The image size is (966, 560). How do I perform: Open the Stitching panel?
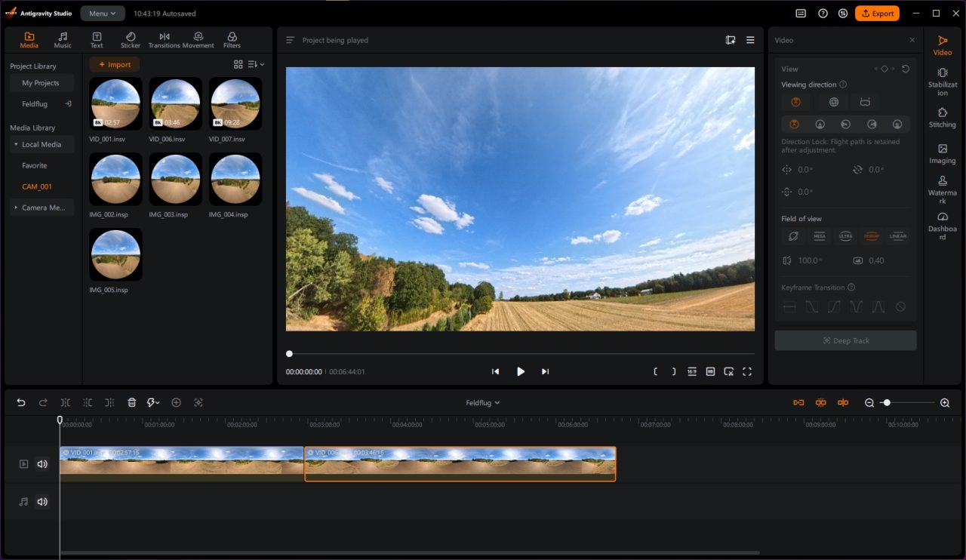[943, 118]
